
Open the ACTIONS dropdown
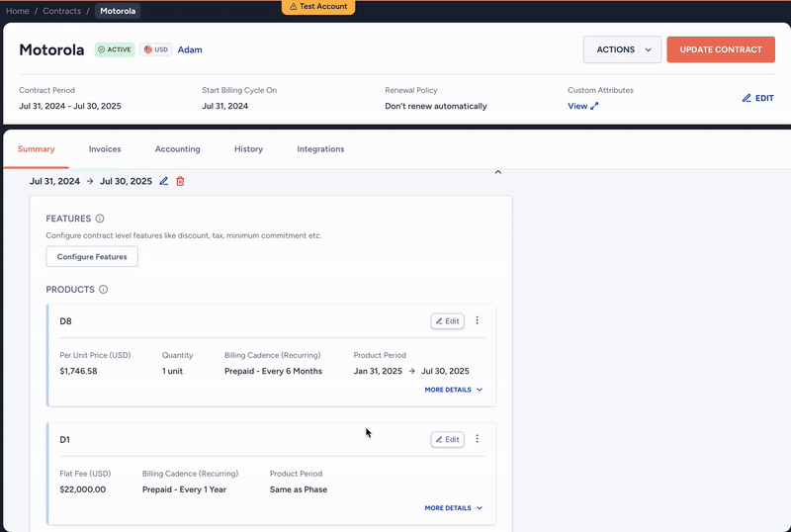click(622, 49)
